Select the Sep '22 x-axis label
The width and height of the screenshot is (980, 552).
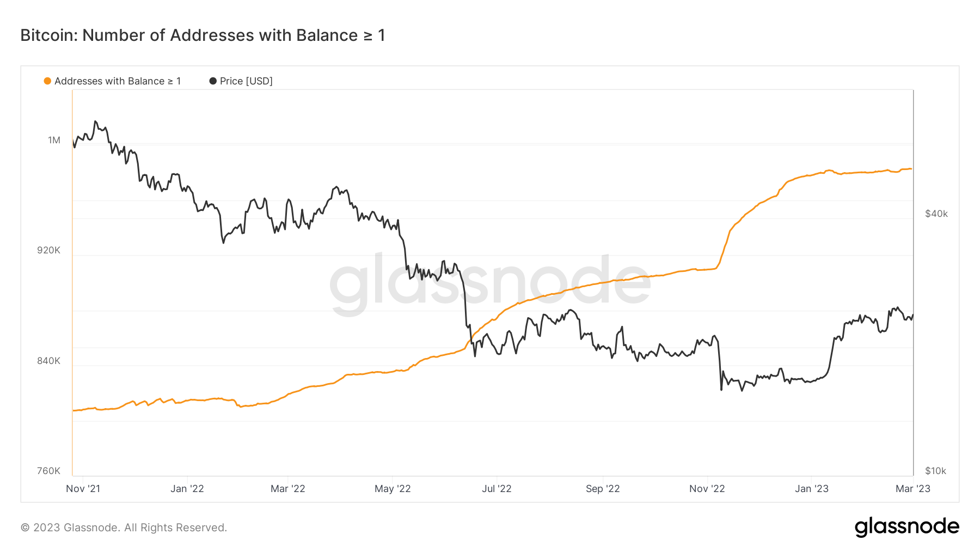pyautogui.click(x=603, y=489)
